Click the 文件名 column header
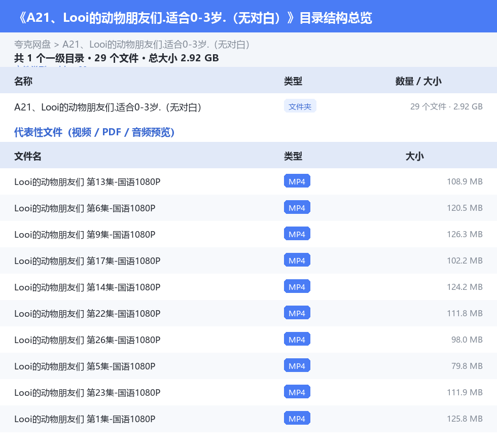Screen dimensions: 497x448 pos(27,156)
